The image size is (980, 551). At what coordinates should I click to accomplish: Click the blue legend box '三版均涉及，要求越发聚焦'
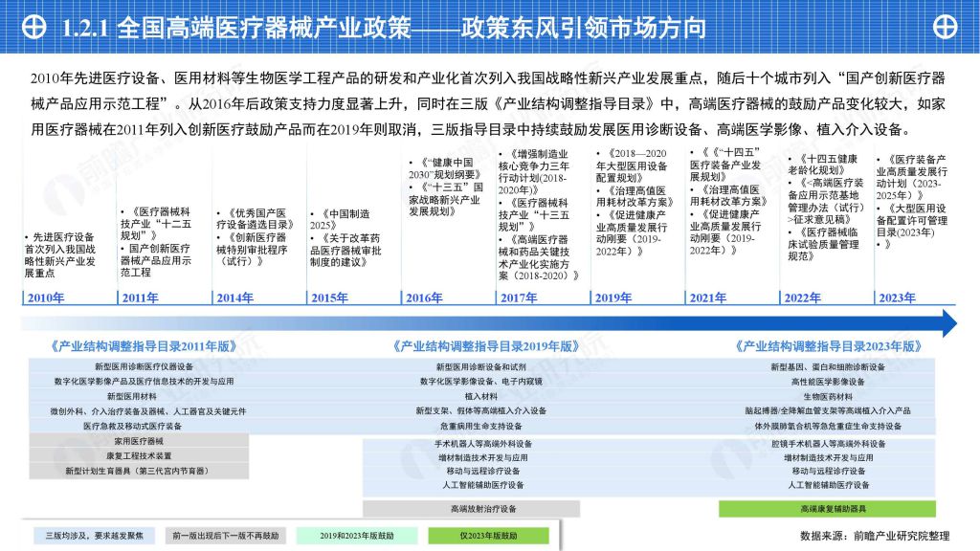[x=95, y=536]
